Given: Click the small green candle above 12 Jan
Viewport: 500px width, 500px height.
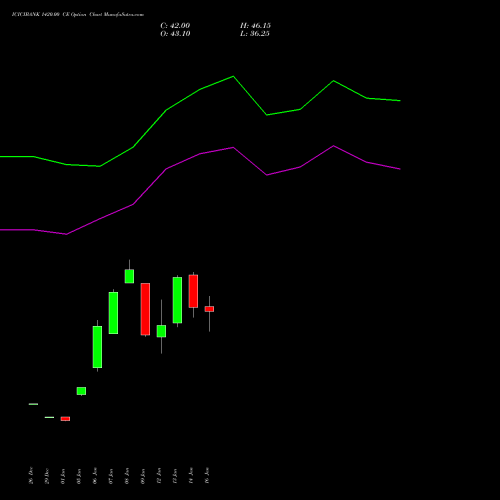Looking at the screenshot, I should 161,331.
